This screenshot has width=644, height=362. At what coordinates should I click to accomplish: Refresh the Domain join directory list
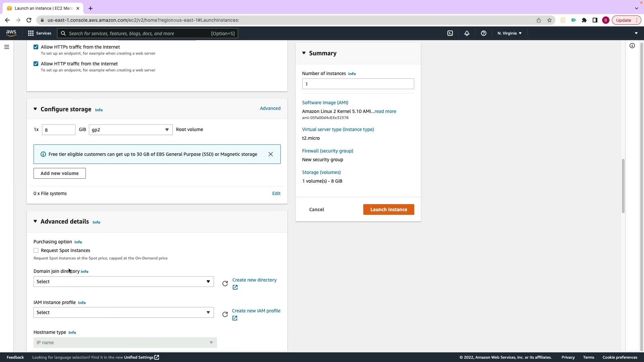pyautogui.click(x=225, y=284)
